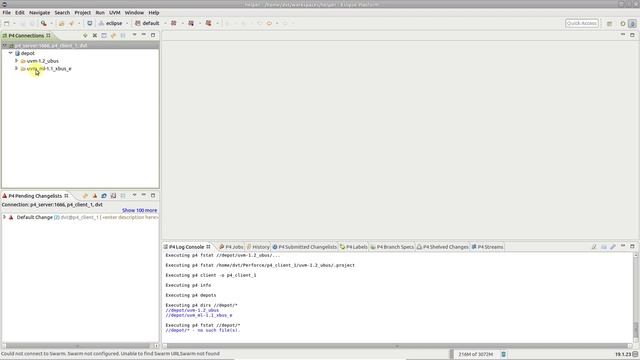Image resolution: width=640 pixels, height=360 pixels.
Task: Click the add connection icon in P4 Connections
Action: (x=85, y=36)
